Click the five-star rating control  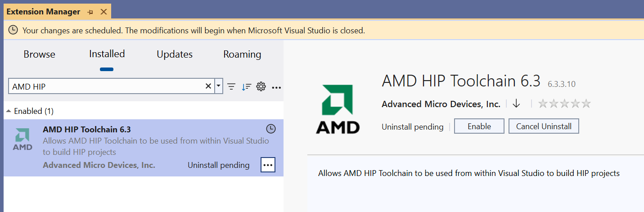[x=564, y=104]
